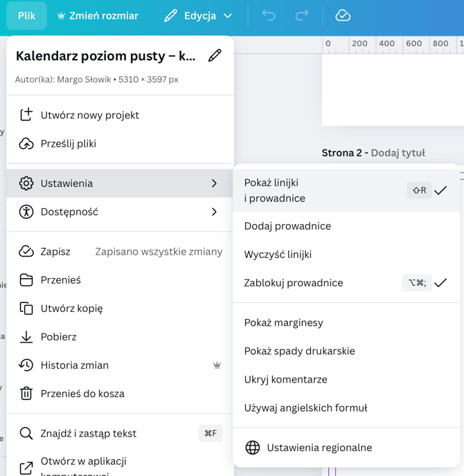Expand the Ustawienia submenu arrow
This screenshot has height=476, width=464.
pos(214,183)
